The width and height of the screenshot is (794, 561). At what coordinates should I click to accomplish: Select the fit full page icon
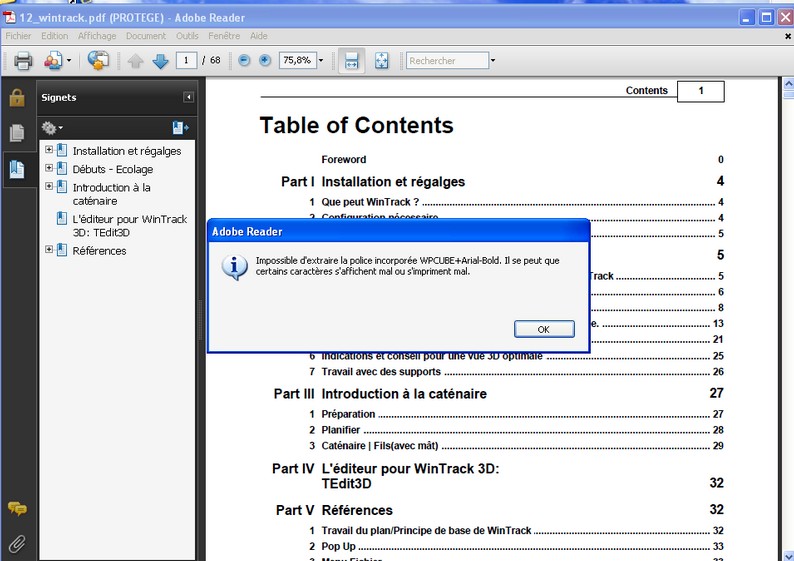coord(381,61)
